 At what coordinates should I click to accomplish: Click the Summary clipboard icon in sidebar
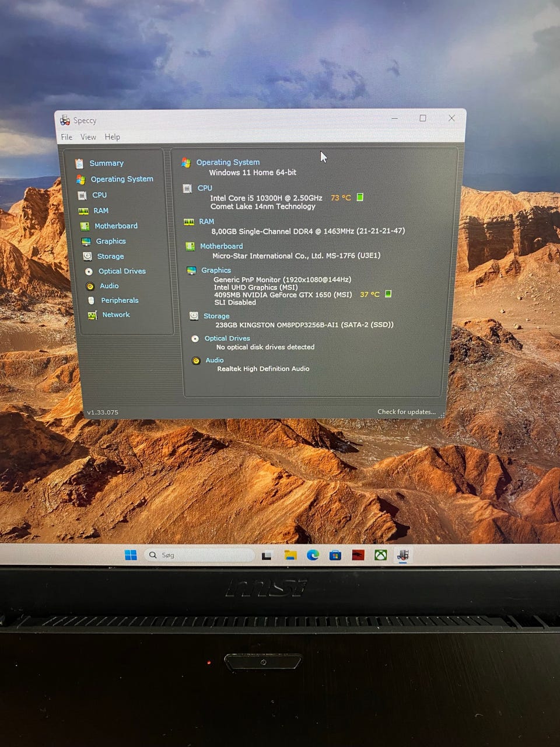(79, 163)
